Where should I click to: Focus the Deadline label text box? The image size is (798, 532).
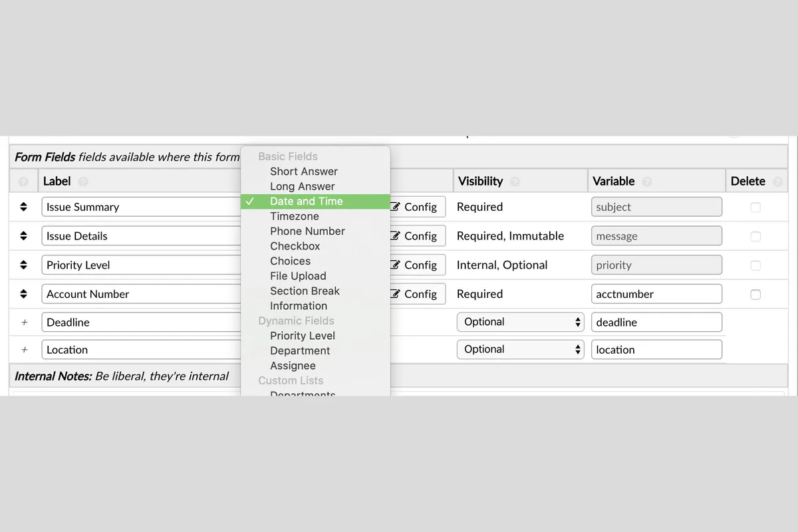point(141,322)
